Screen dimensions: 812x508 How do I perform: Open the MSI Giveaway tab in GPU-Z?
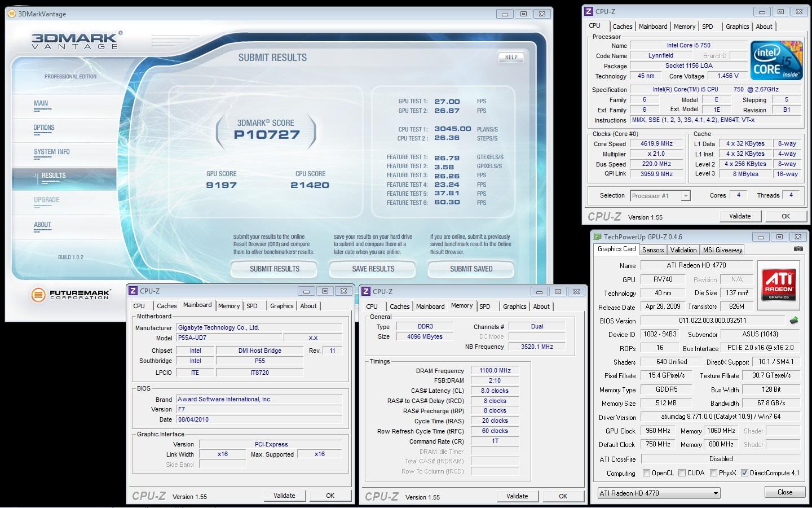click(x=722, y=250)
